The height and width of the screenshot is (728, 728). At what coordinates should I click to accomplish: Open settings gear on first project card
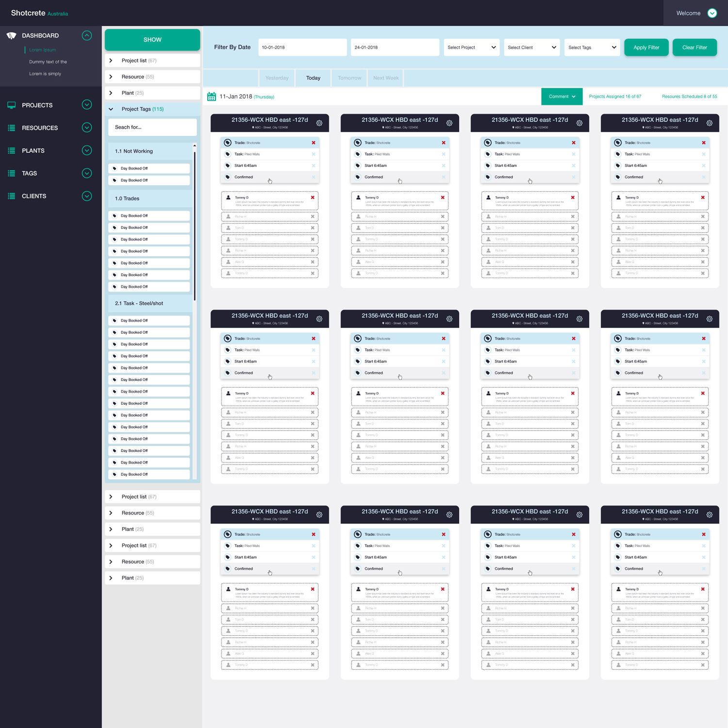[319, 123]
